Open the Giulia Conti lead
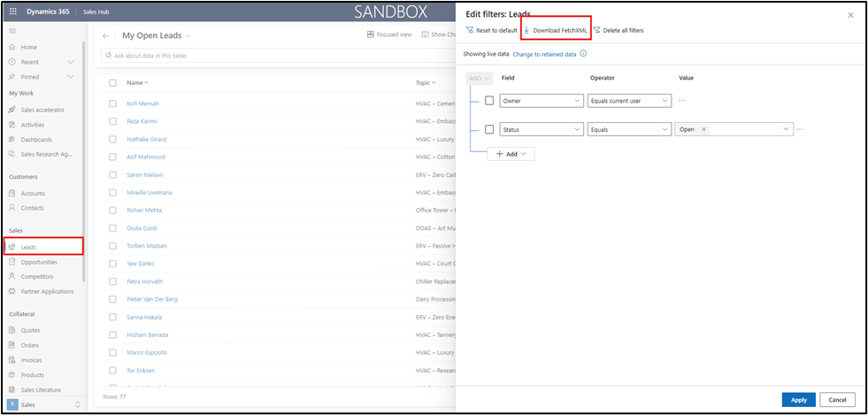This screenshot has width=868, height=415. pos(142,228)
